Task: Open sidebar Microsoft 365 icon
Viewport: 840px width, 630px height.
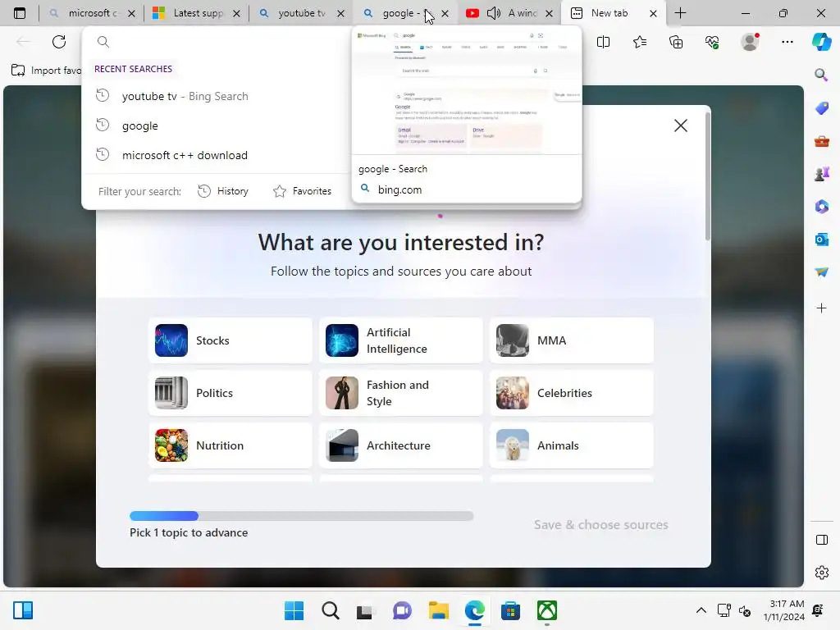Action: 821,207
